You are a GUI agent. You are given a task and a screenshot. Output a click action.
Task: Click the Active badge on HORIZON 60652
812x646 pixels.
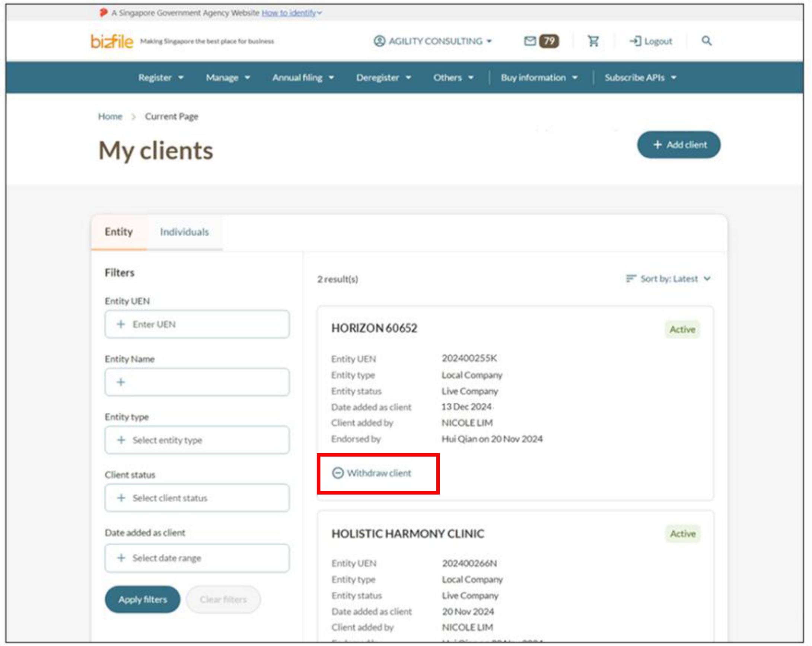(682, 329)
